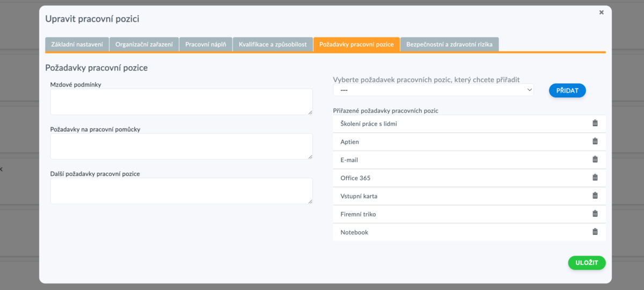Click the trash icon beside Notebook

point(595,232)
